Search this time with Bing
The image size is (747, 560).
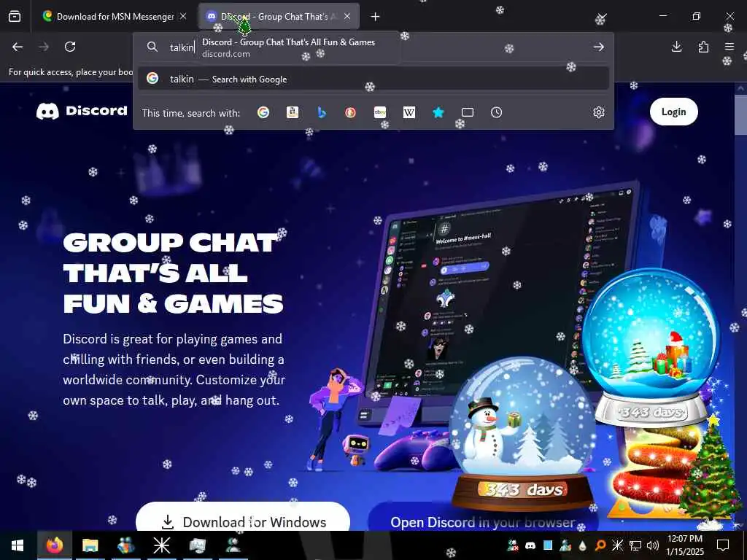point(322,112)
